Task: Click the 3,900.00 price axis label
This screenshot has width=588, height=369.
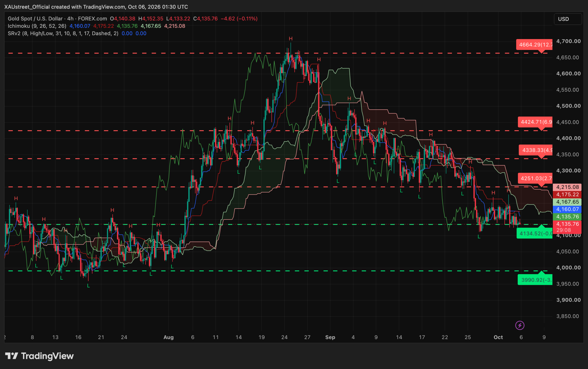Action: pos(568,300)
